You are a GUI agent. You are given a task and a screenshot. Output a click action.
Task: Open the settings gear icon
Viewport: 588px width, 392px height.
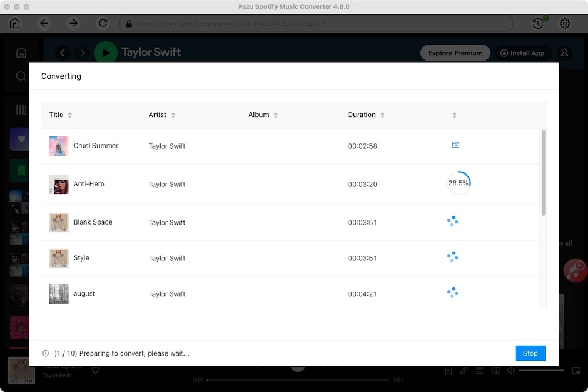pos(565,24)
